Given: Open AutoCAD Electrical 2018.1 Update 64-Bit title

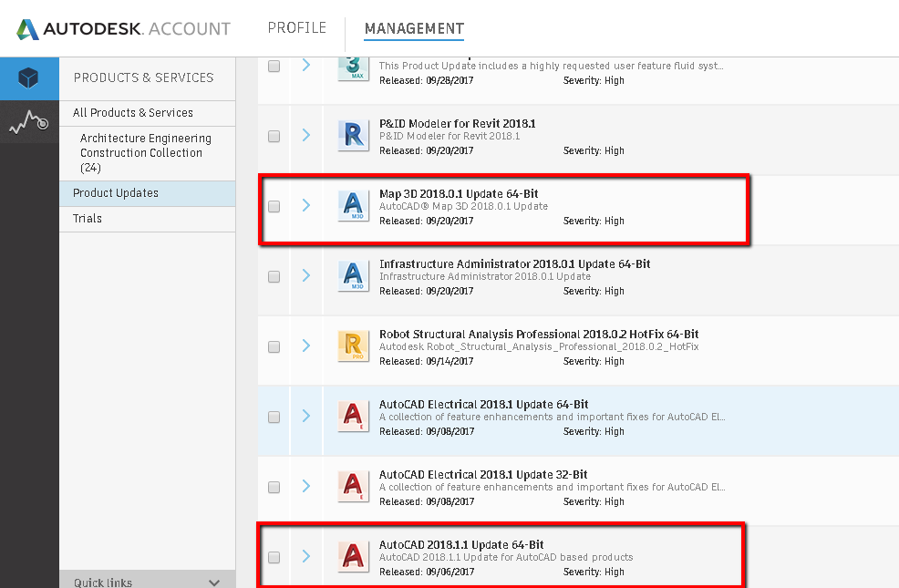Looking at the screenshot, I should click(x=484, y=404).
